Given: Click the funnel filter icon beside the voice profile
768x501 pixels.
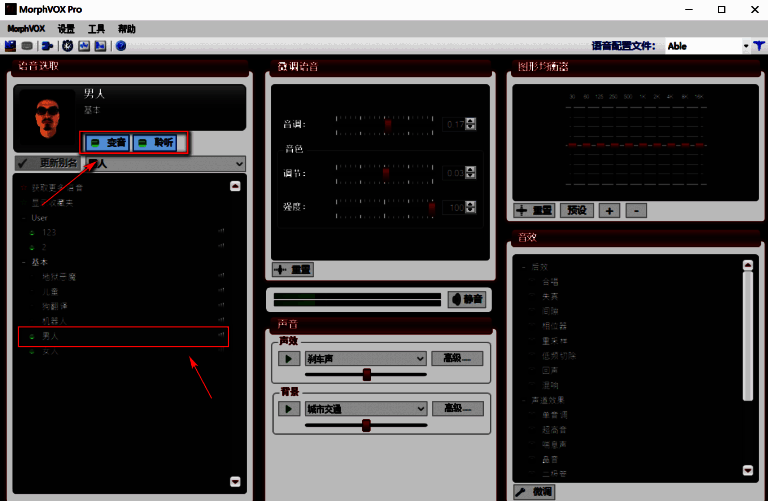Looking at the screenshot, I should pyautogui.click(x=760, y=46).
